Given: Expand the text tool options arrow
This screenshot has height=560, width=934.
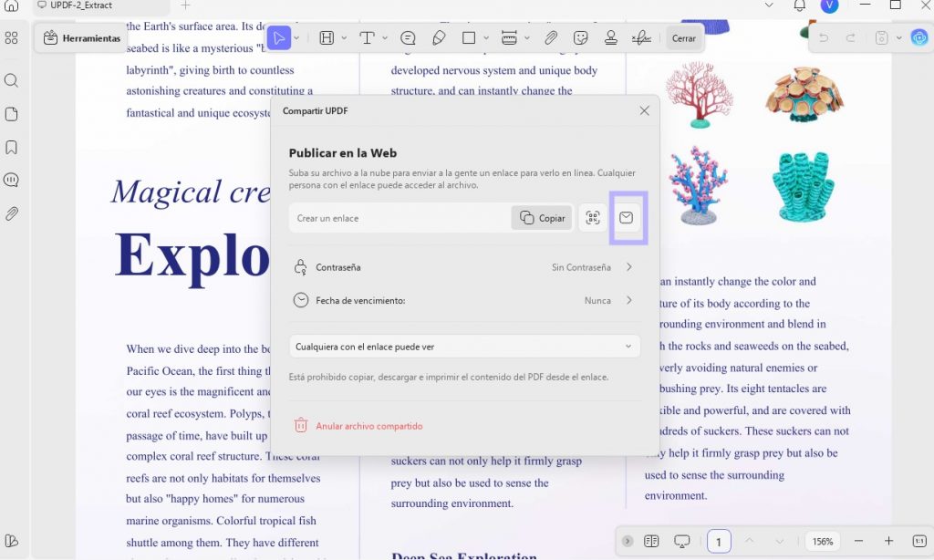Looking at the screenshot, I should pyautogui.click(x=385, y=38).
